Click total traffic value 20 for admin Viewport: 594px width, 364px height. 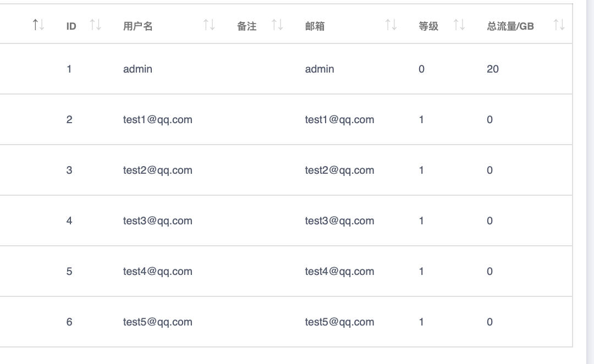pos(492,69)
